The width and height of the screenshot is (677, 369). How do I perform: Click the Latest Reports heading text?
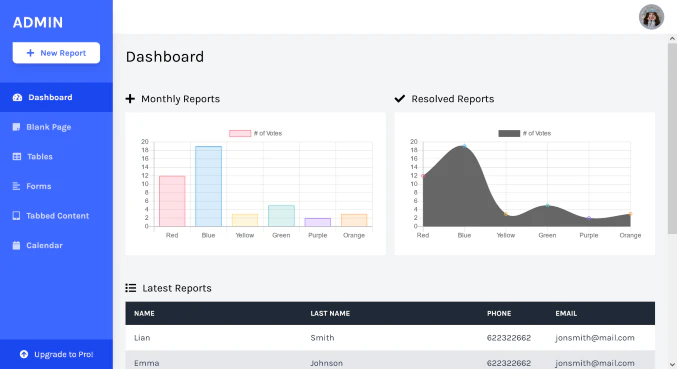pos(177,288)
